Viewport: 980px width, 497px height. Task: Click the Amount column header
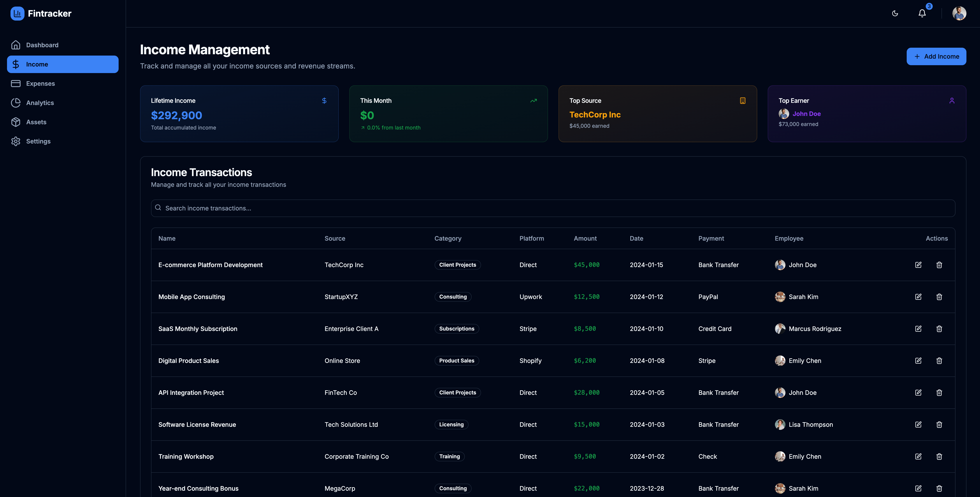tap(585, 238)
